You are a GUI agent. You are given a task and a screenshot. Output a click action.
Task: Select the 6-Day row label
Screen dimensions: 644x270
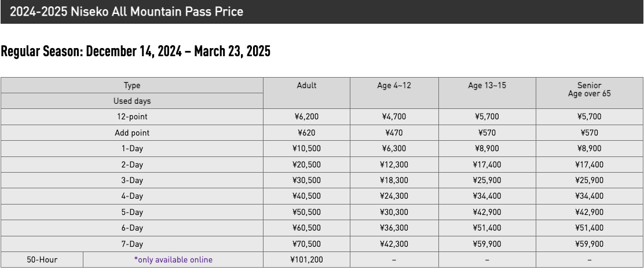tap(132, 228)
